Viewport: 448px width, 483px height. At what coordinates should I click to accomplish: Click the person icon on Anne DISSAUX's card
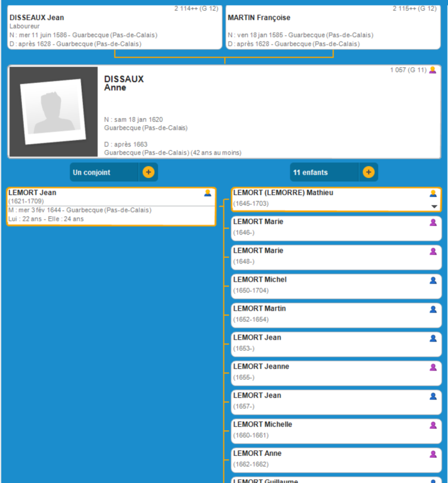pos(432,70)
